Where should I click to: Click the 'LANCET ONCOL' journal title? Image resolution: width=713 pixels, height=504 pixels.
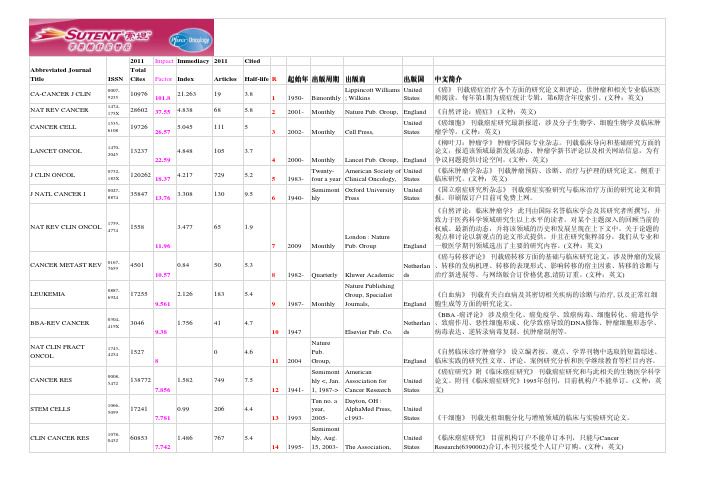click(x=56, y=151)
